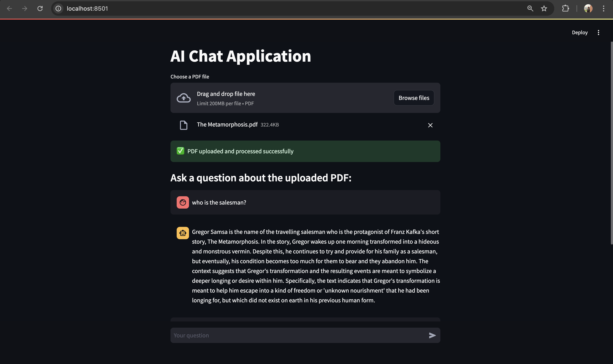
Task: Open Streamlit's three-dot main menu
Action: click(598, 33)
